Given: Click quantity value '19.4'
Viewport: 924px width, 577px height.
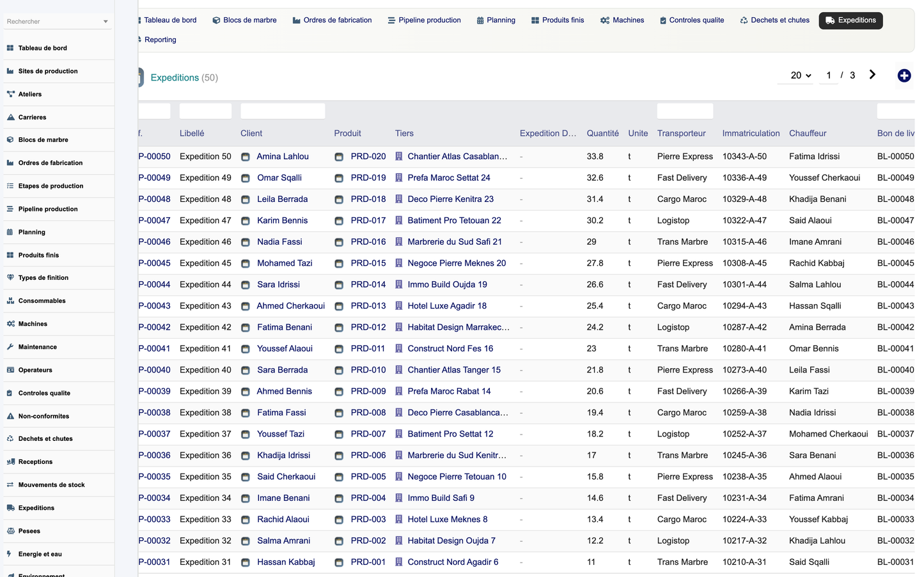Looking at the screenshot, I should click(595, 413).
